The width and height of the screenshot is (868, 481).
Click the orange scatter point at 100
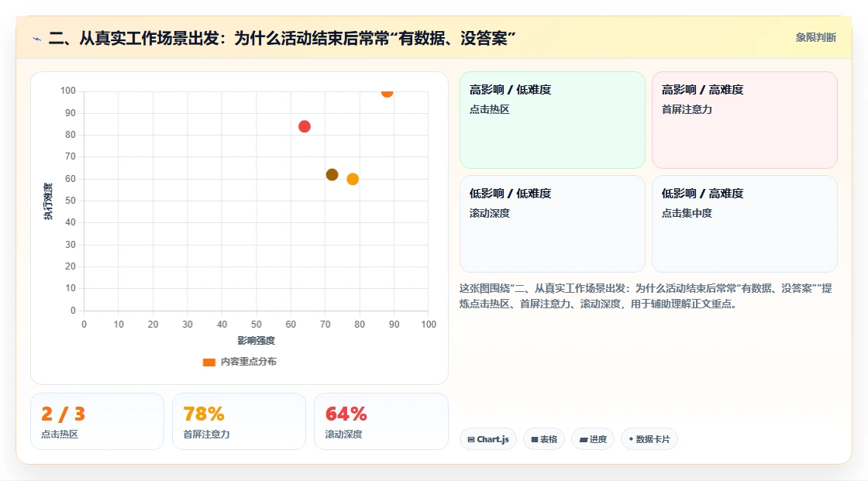[387, 92]
